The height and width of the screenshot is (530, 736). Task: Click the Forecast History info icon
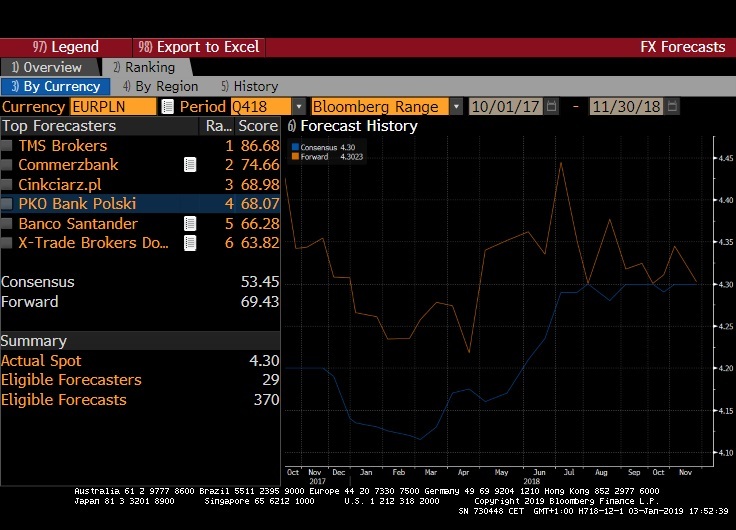(291, 126)
